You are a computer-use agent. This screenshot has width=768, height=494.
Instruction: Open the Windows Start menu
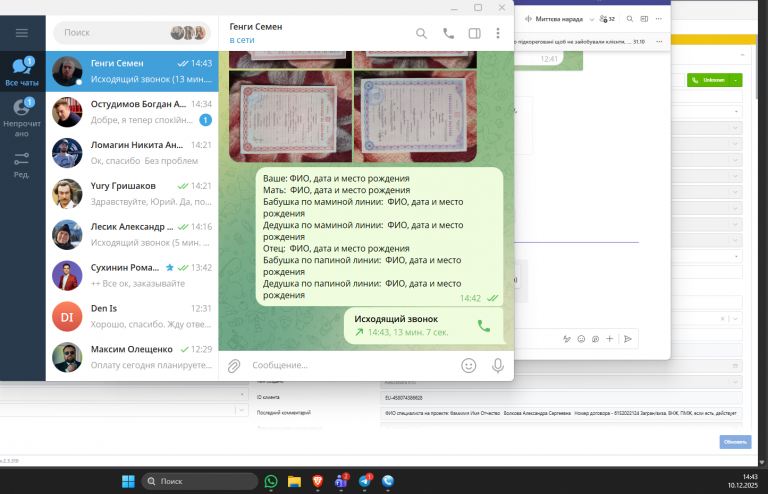(128, 482)
